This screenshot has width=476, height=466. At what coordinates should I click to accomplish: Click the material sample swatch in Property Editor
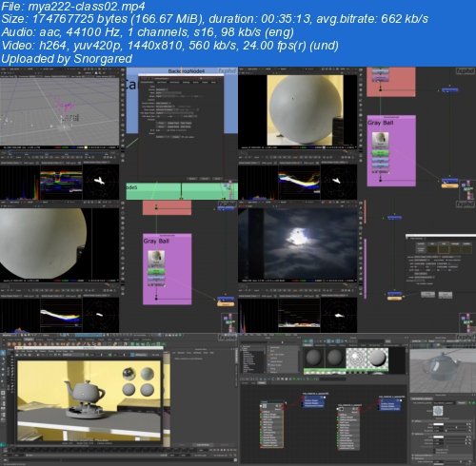pos(438,411)
